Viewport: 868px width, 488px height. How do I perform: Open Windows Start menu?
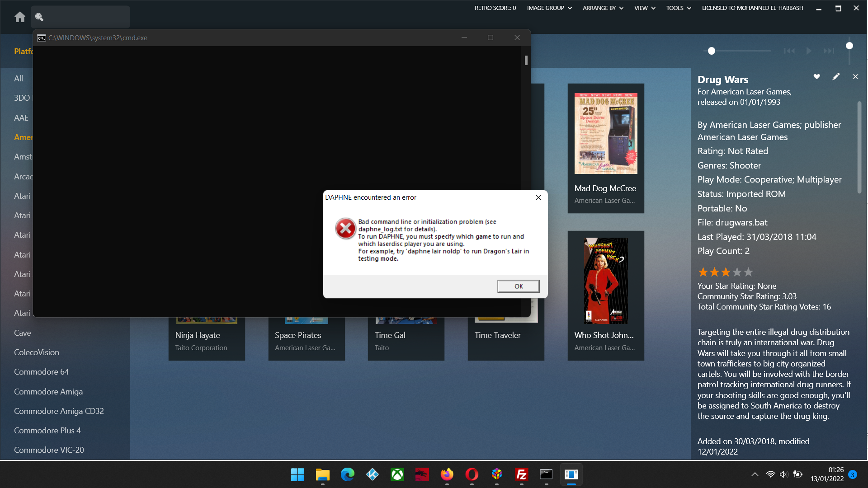pyautogui.click(x=297, y=474)
